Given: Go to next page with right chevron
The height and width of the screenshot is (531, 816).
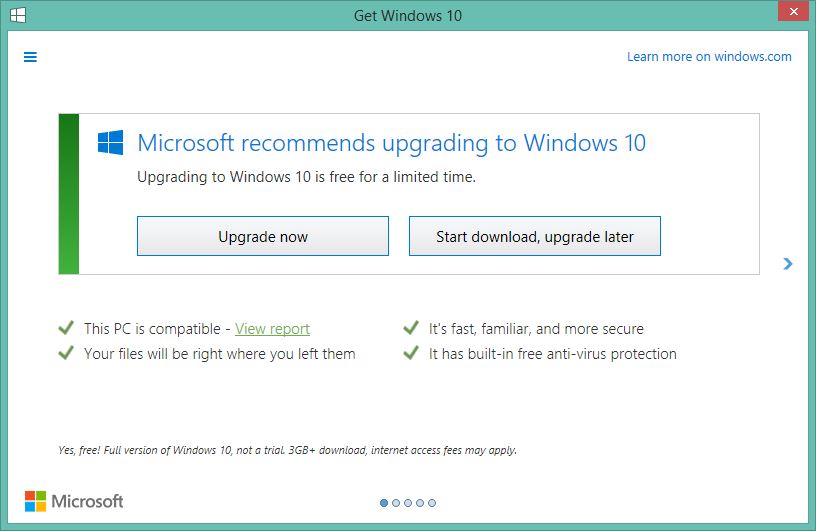Looking at the screenshot, I should pos(788,264).
